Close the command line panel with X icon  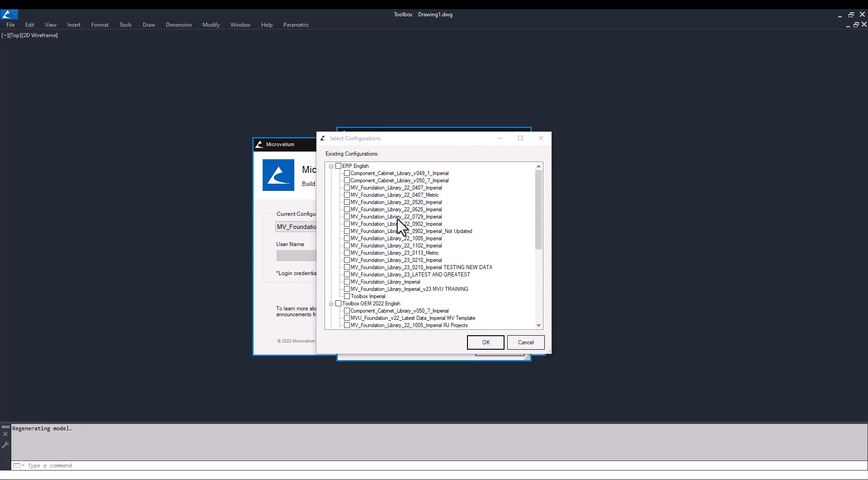click(5, 434)
